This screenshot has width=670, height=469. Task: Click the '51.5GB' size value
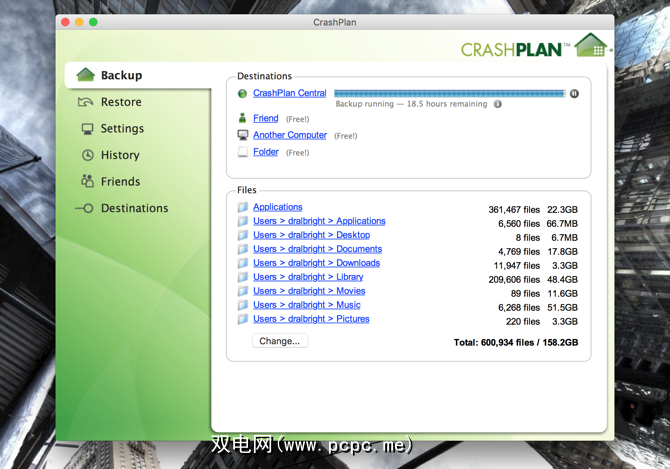pyautogui.click(x=562, y=308)
